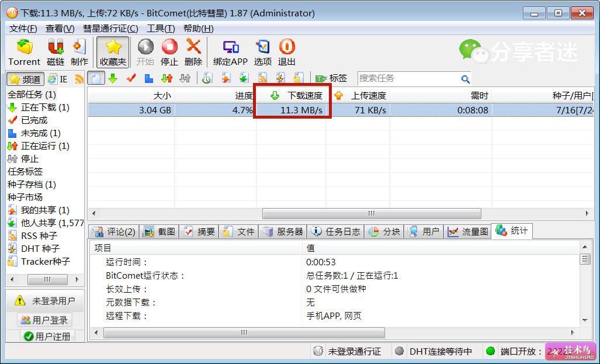600x364 pixels.
Task: Select 种子存档 (1) in the sidebar
Action: tap(32, 185)
